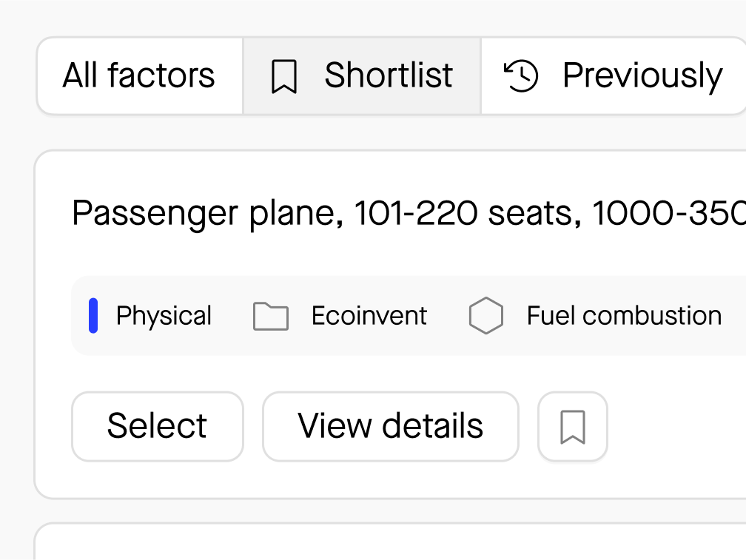Image resolution: width=746 pixels, height=560 pixels.
Task: Toggle bookmark on the passenger plane factor
Action: [x=573, y=427]
